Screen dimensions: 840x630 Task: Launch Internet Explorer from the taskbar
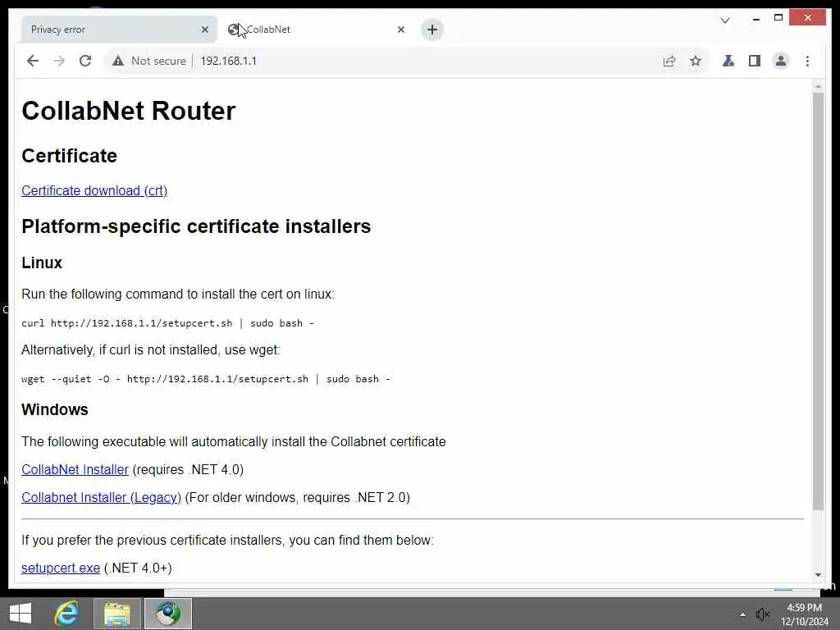coord(66,614)
